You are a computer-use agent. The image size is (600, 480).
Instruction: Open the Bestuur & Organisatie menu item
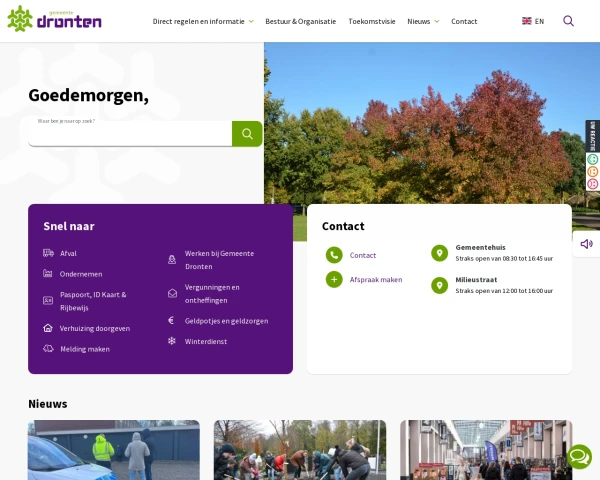pos(301,21)
